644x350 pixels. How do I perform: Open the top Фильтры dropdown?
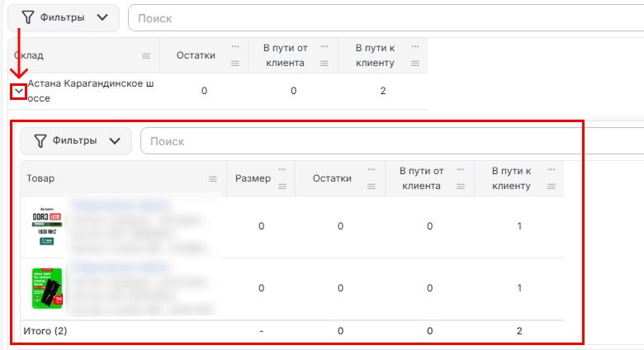click(64, 17)
